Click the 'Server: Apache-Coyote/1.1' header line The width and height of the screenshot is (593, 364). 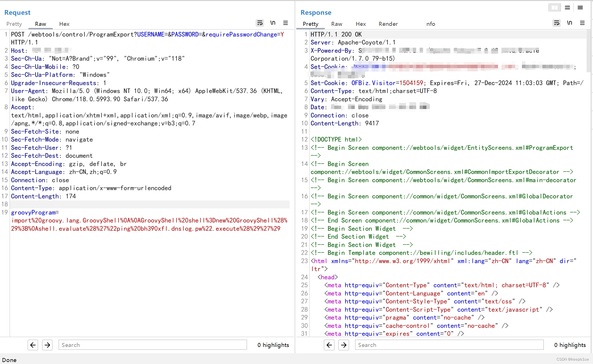pos(353,43)
